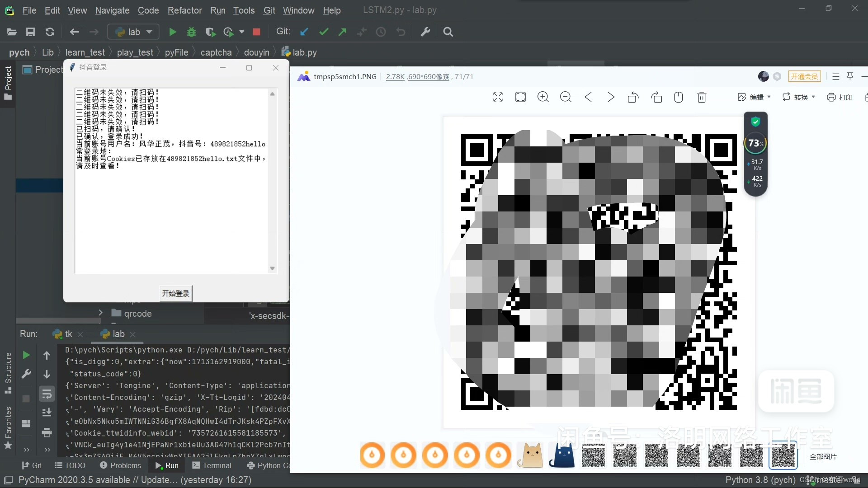
Task: Open the lab run configuration dropdown
Action: pyautogui.click(x=133, y=32)
